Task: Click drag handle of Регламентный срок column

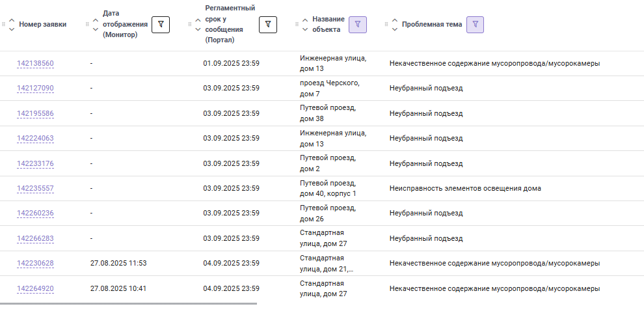Action: click(190, 25)
